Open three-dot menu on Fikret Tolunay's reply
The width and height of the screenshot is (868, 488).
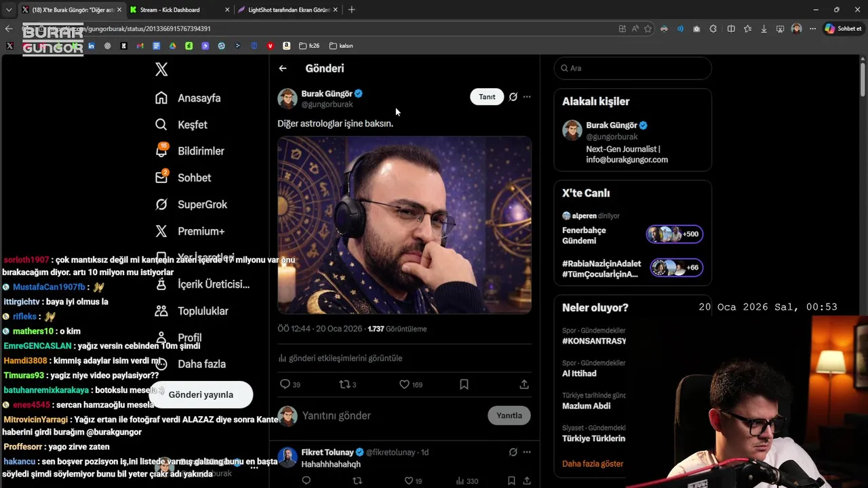pyautogui.click(x=527, y=452)
